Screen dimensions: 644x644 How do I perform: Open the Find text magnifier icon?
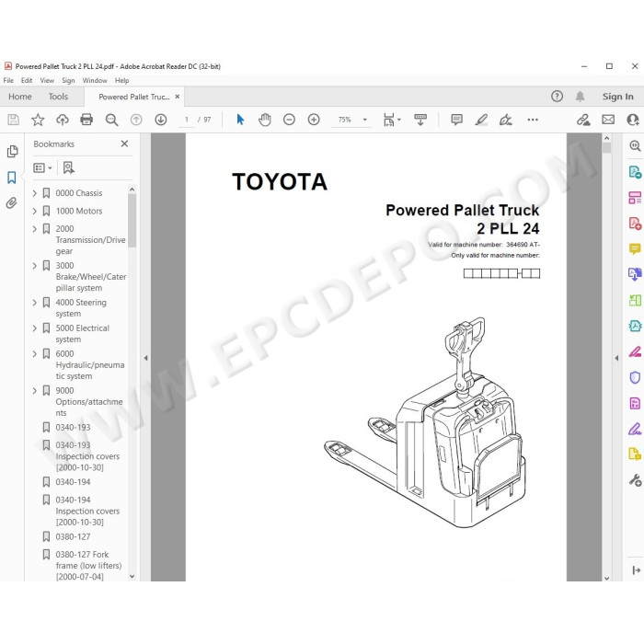click(111, 120)
